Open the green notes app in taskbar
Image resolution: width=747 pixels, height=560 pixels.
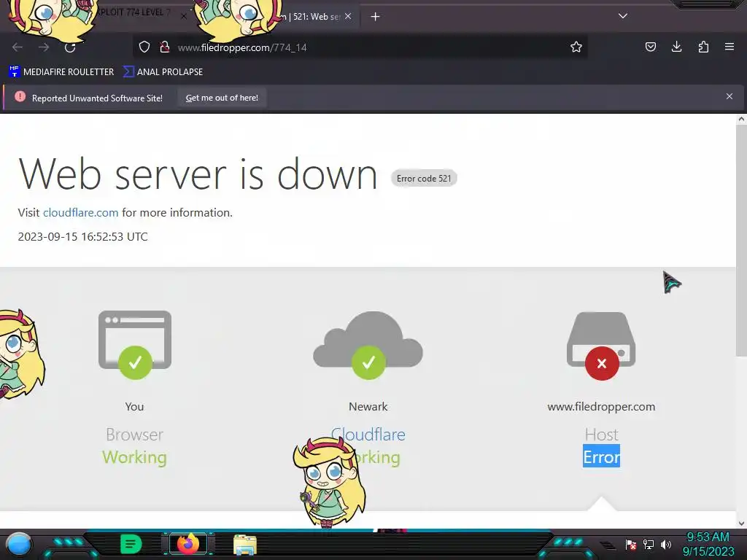[x=131, y=544]
